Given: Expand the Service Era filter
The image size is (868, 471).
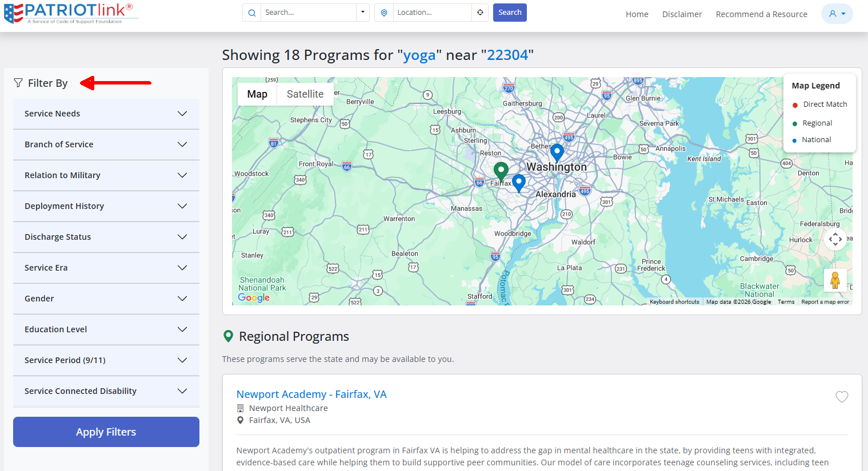Looking at the screenshot, I should tap(106, 268).
